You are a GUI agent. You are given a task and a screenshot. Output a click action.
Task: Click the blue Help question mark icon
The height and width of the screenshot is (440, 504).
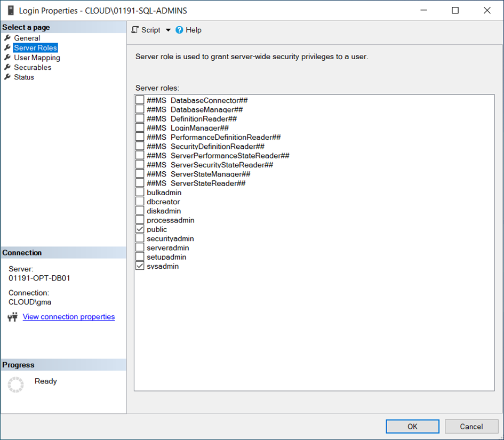pos(179,30)
